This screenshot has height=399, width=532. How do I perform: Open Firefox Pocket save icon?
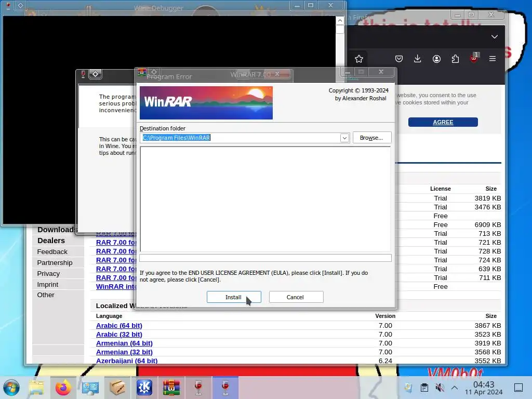tap(399, 59)
